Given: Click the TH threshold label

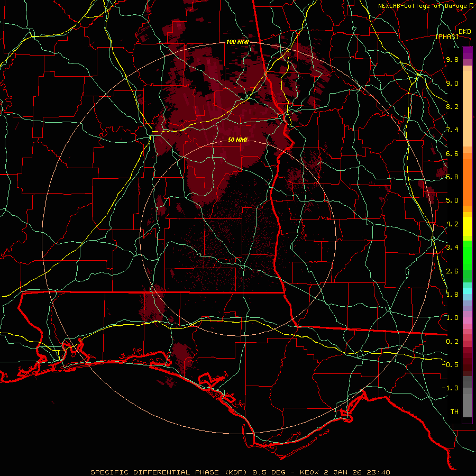Looking at the screenshot, I should coord(454,411).
